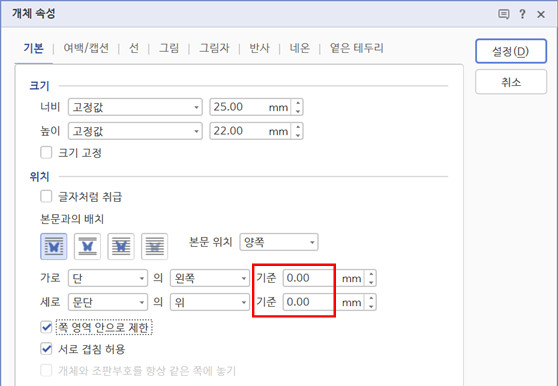Decrease 높이 value with down stepper arrow

click(x=298, y=136)
